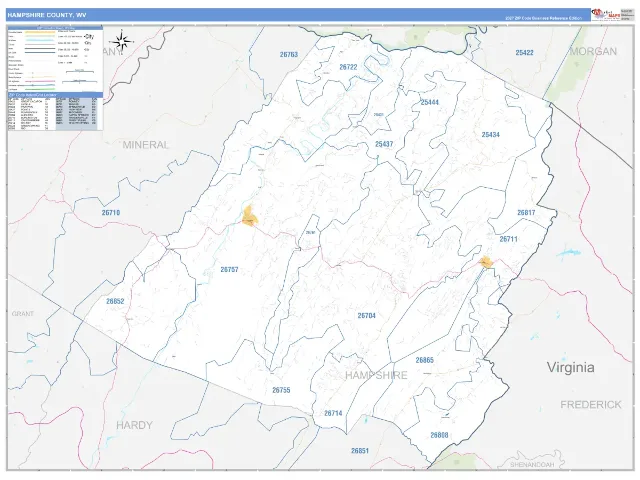The height and width of the screenshot is (480, 640).
Task: Click the MORGAN county label
Action: (593, 51)
